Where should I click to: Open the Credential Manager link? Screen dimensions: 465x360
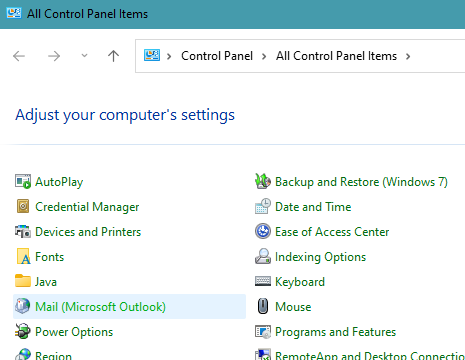tap(87, 207)
